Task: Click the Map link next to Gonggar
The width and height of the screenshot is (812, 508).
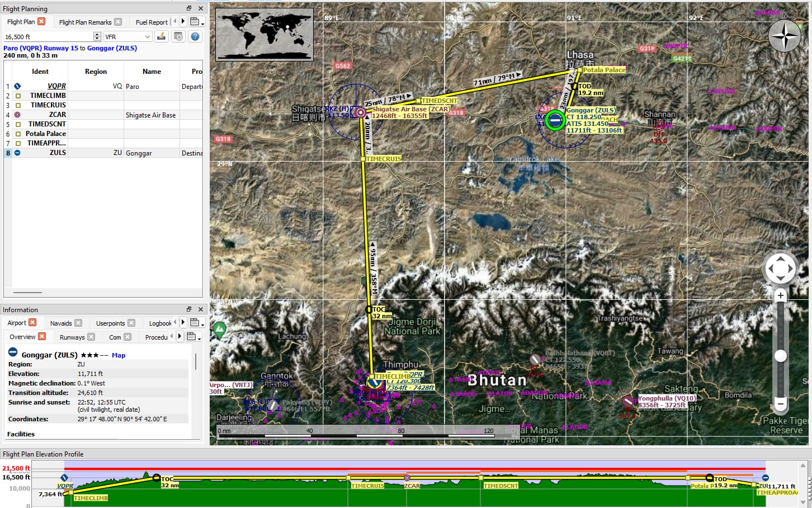Action: point(119,355)
